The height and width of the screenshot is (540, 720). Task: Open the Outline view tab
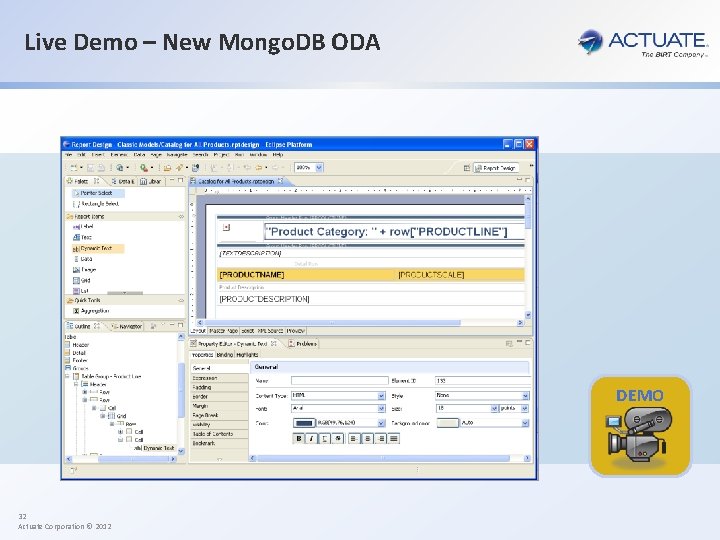[x=83, y=326]
